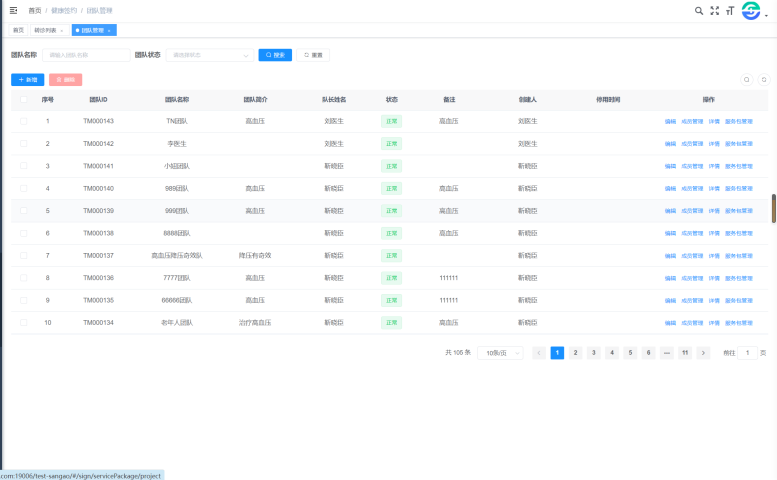The width and height of the screenshot is (777, 480).
Task: Click the refresh icon above table
Action: coord(764,79)
